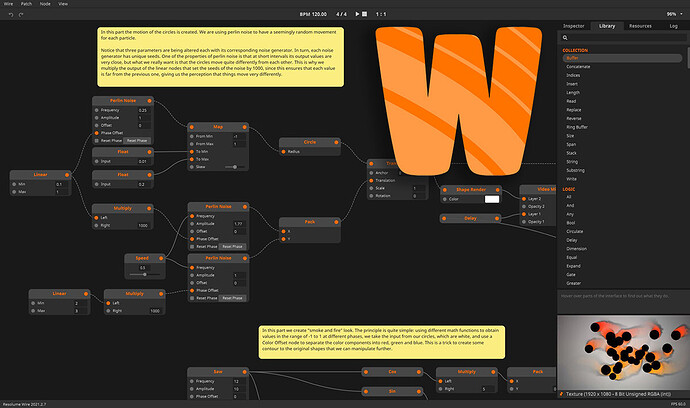Click the Speed node slider

click(142, 275)
